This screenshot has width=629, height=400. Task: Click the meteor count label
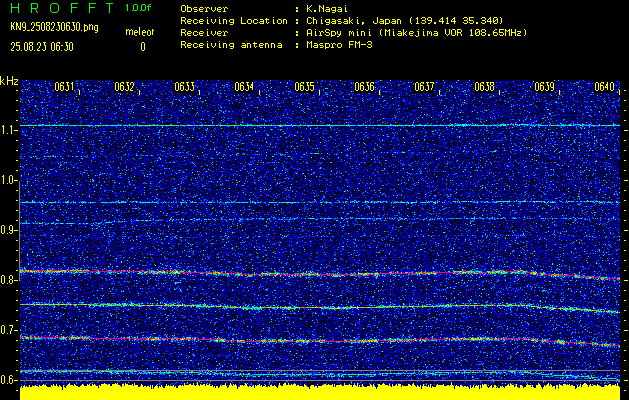[x=140, y=32]
